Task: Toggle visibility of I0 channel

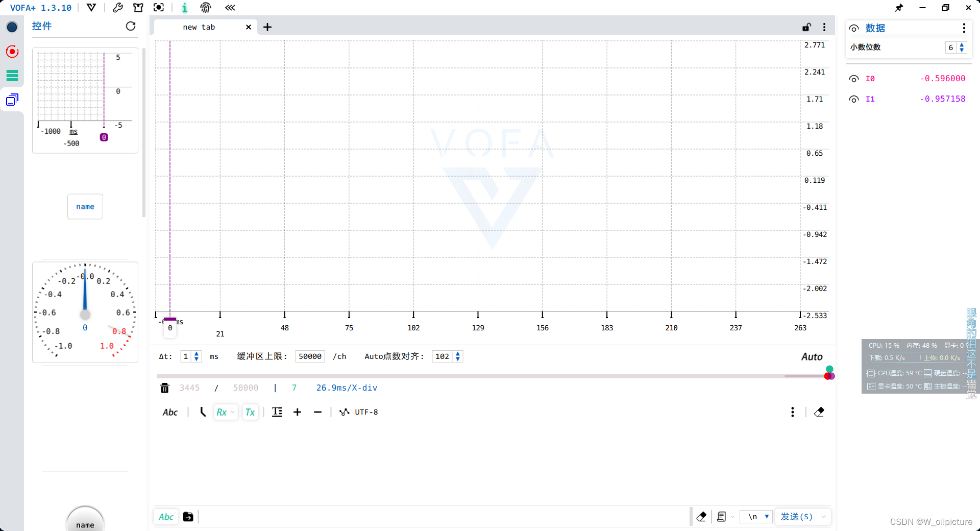Action: [853, 79]
